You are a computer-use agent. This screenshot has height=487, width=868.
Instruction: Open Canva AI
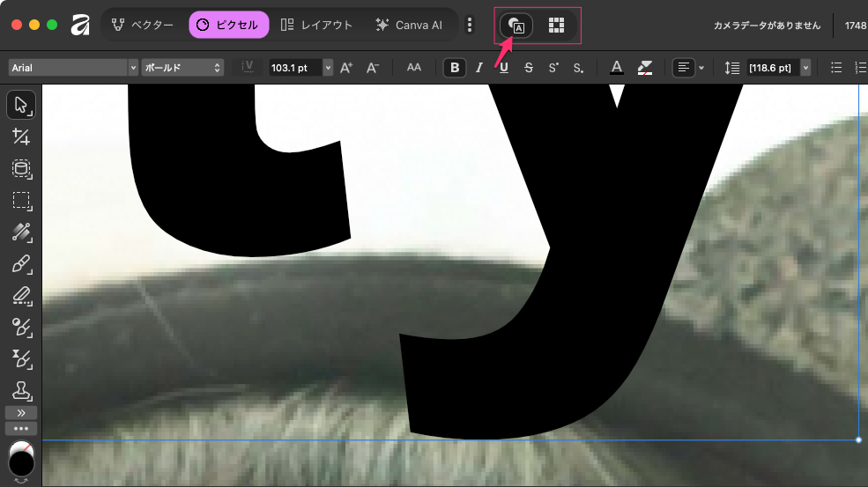[409, 26]
